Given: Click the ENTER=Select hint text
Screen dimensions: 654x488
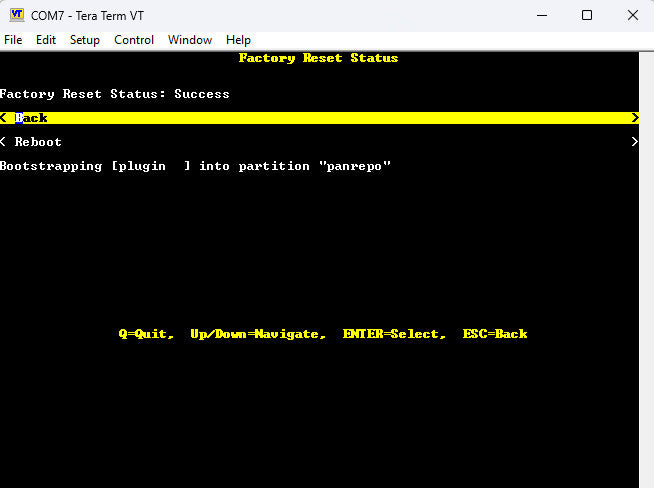Looking at the screenshot, I should click(x=394, y=334).
